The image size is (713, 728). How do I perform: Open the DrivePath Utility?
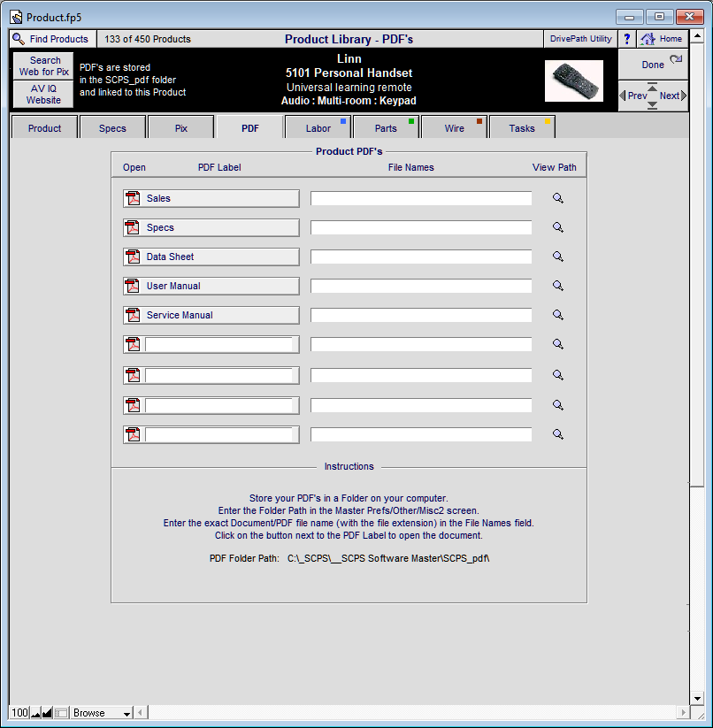[580, 39]
